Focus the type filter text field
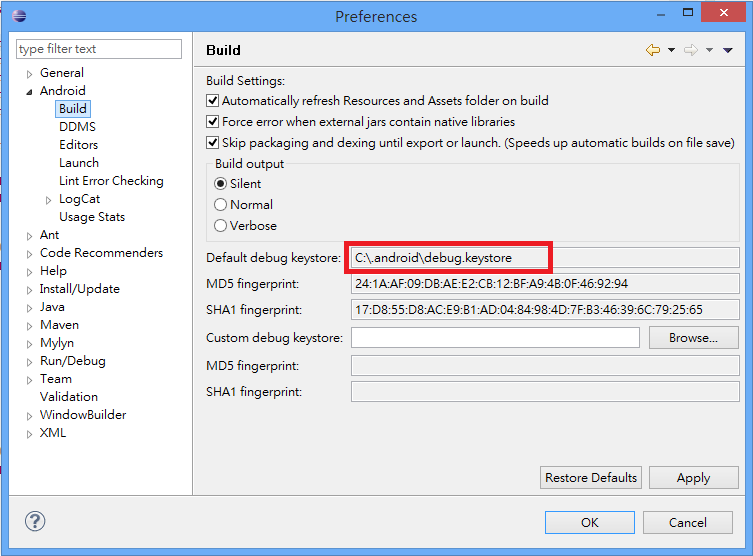This screenshot has width=753, height=556. (x=99, y=49)
